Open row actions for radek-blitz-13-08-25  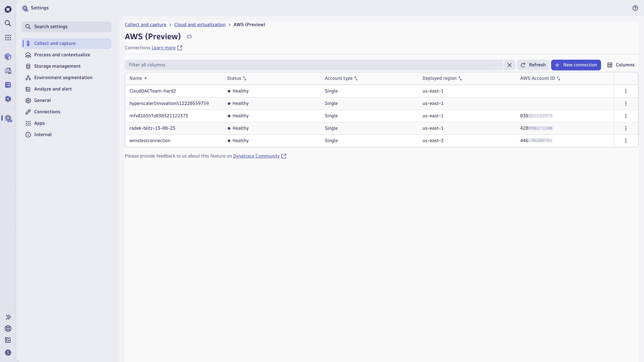pyautogui.click(x=626, y=128)
